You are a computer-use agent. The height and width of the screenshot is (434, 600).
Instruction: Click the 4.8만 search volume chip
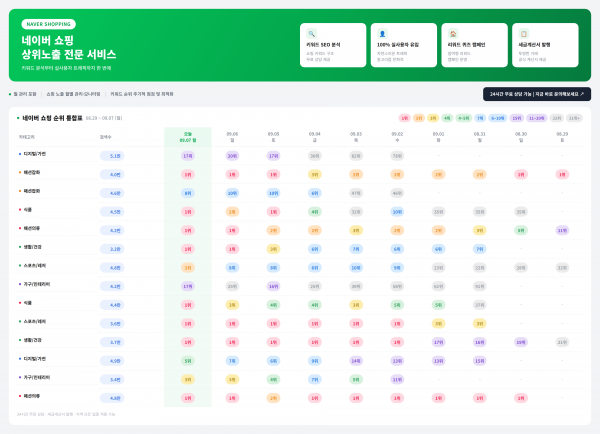point(112,268)
